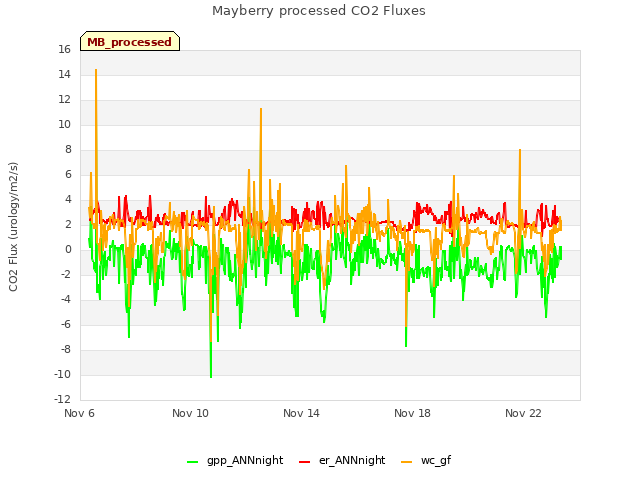
Task: Click the MB_processed label tab
Action: [130, 41]
